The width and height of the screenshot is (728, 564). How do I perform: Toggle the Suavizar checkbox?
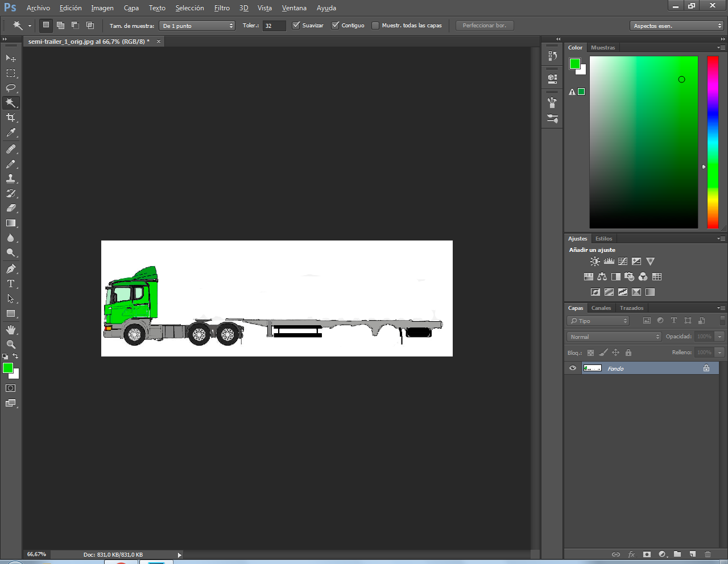(x=296, y=26)
